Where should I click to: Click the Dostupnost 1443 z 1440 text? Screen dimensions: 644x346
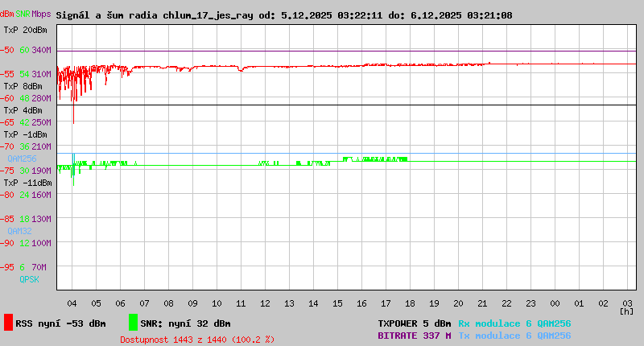point(197,340)
